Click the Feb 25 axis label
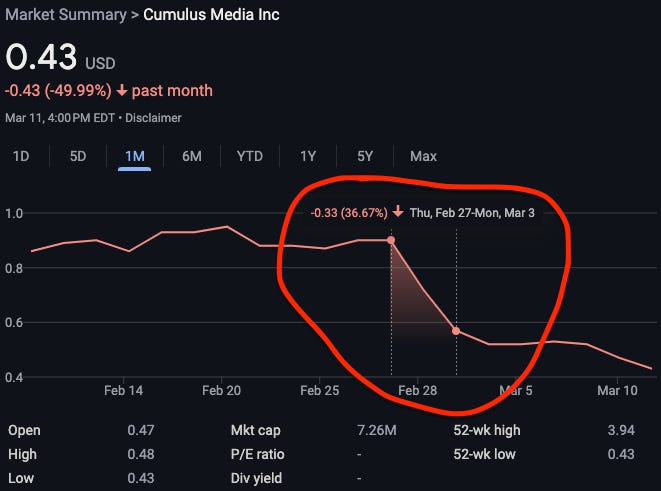This screenshot has height=491, width=661. [x=320, y=391]
